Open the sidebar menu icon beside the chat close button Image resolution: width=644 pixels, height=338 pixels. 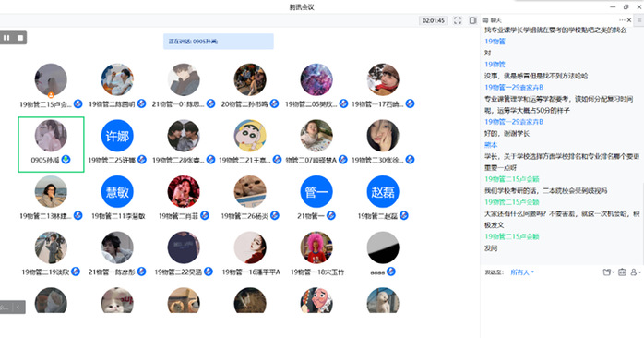[x=639, y=19]
